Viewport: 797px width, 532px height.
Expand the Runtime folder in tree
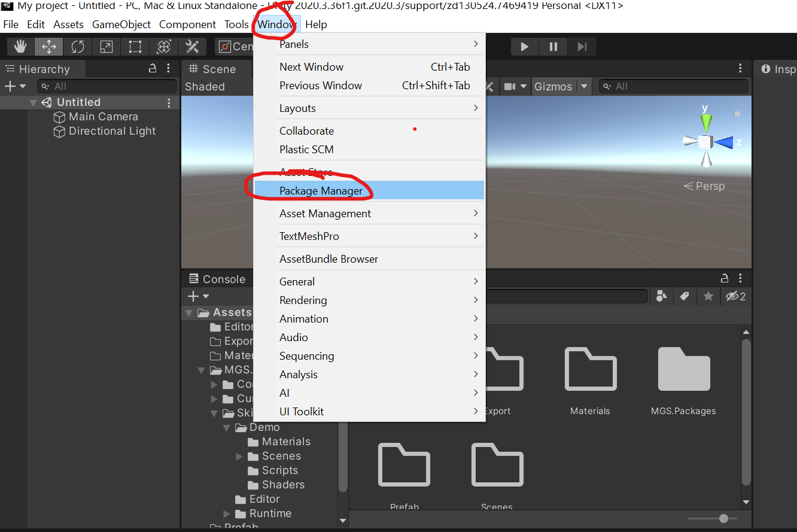pyautogui.click(x=226, y=513)
